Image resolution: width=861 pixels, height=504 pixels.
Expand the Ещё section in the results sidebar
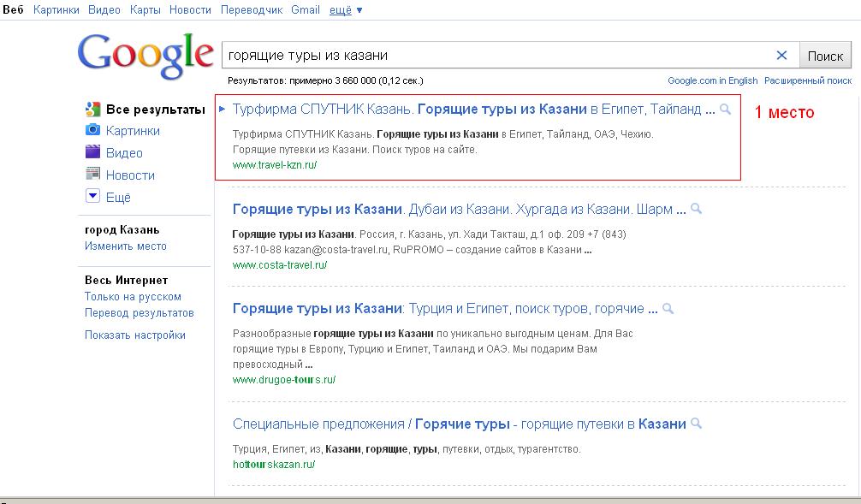(118, 195)
